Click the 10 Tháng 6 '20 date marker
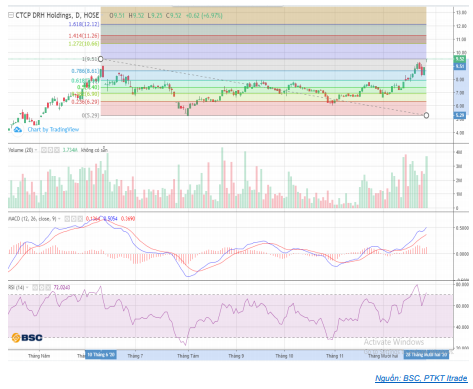 point(101,354)
